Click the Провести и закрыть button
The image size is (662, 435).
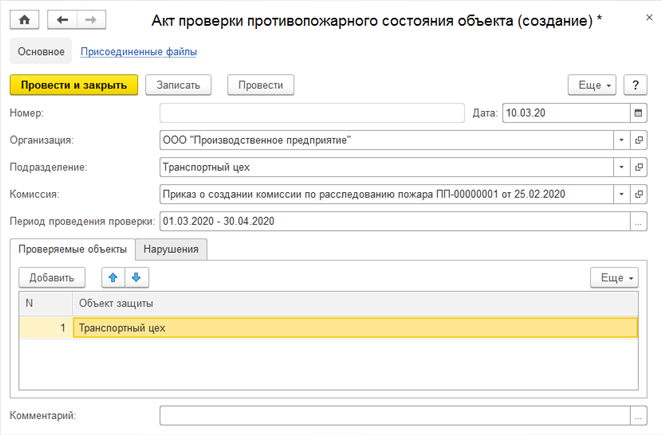pos(74,85)
